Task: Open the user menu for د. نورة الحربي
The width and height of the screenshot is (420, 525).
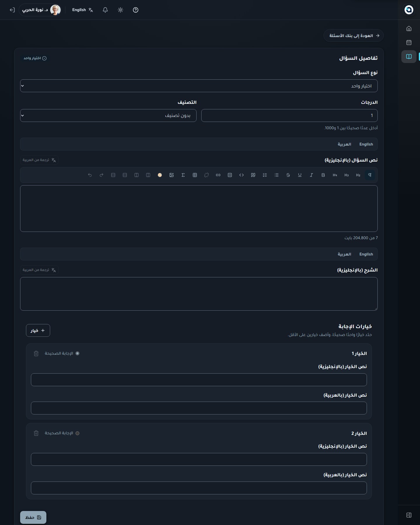Action: point(40,10)
